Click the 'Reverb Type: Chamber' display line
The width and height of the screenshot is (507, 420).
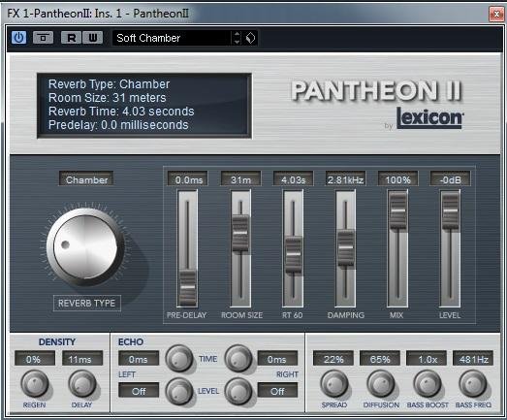pos(109,84)
